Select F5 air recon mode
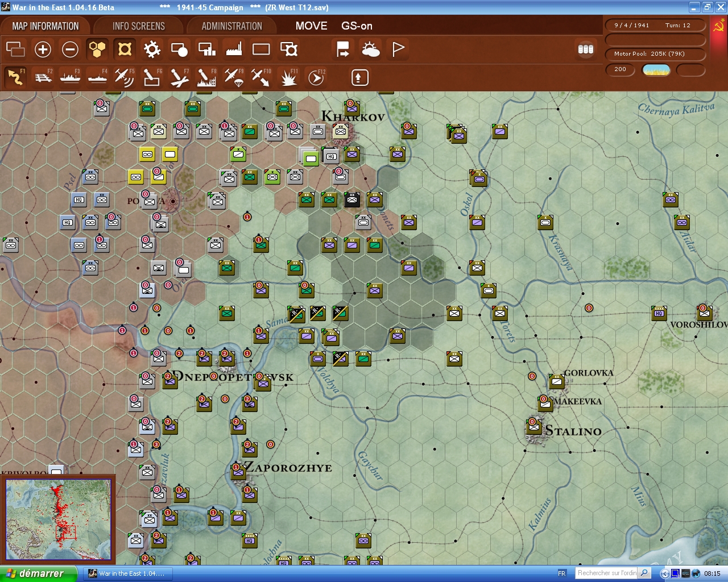Image resolution: width=728 pixels, height=582 pixels. pyautogui.click(x=125, y=77)
